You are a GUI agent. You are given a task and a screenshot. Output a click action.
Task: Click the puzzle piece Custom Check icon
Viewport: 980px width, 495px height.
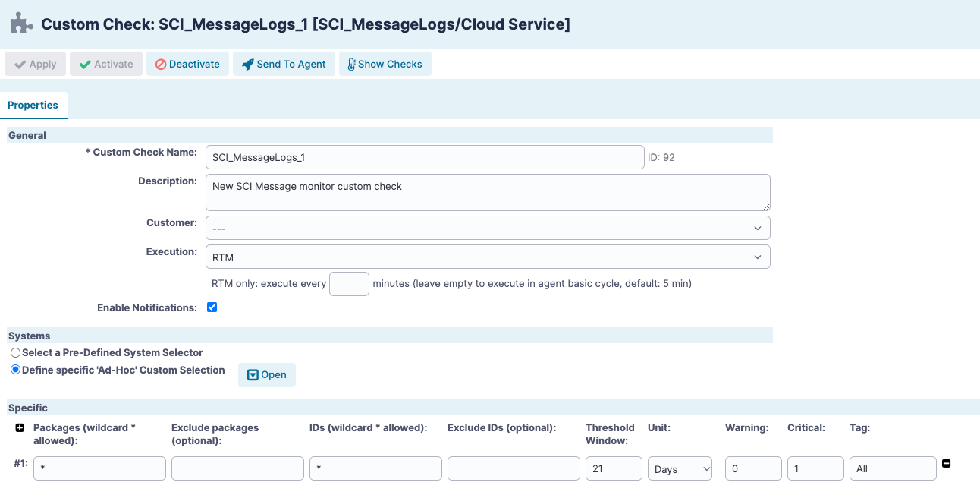[x=20, y=24]
